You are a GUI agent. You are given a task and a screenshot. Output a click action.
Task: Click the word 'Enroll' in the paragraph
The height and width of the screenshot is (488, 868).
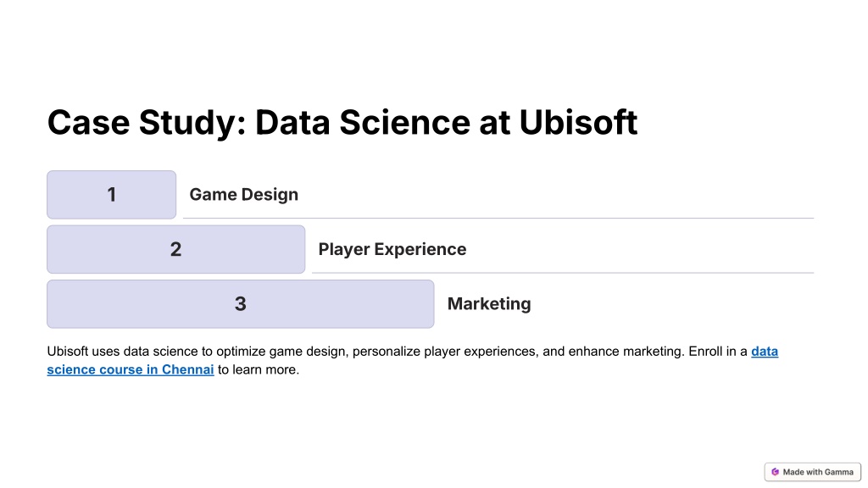click(x=704, y=352)
